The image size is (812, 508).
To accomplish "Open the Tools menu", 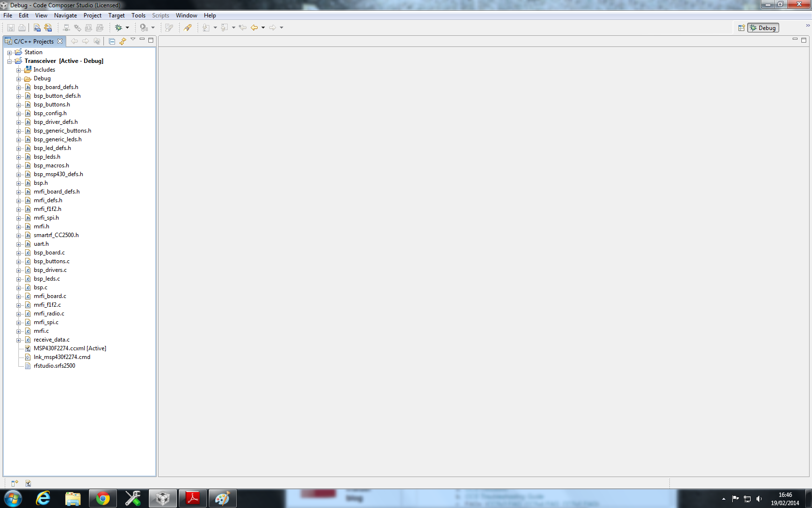I will point(139,15).
